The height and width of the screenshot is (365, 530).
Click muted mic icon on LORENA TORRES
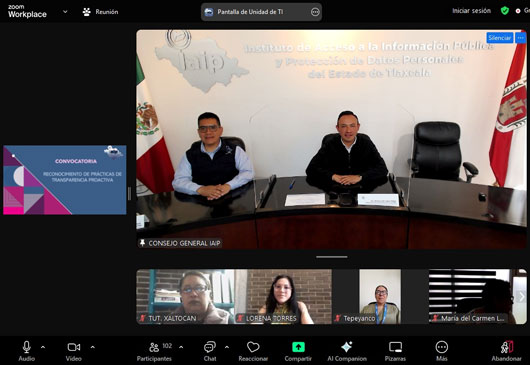pyautogui.click(x=240, y=318)
